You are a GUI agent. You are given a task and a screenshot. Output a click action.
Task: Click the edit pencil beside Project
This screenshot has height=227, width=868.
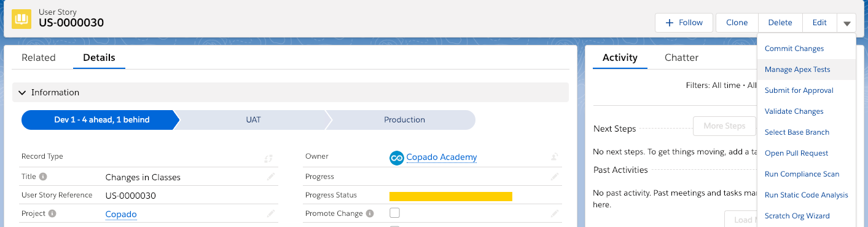tap(271, 214)
